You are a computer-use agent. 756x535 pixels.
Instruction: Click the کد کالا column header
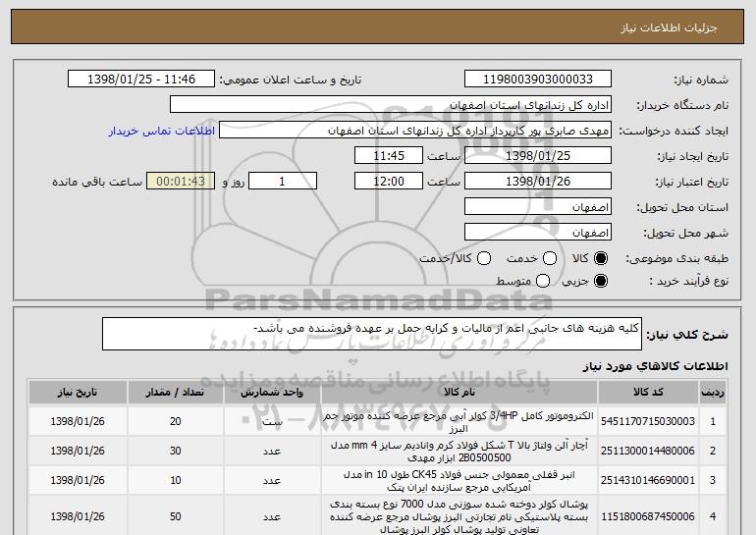pyautogui.click(x=648, y=393)
